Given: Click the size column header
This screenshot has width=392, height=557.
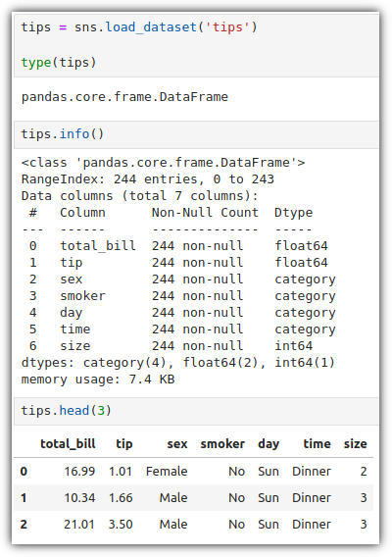Looking at the screenshot, I should point(356,444).
